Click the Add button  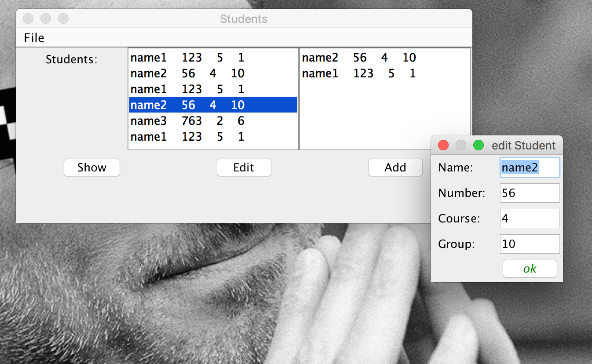click(x=395, y=167)
